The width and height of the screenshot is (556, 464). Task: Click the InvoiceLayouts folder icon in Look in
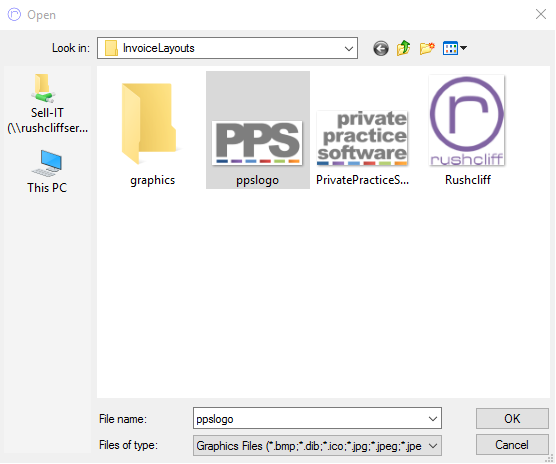pos(111,48)
